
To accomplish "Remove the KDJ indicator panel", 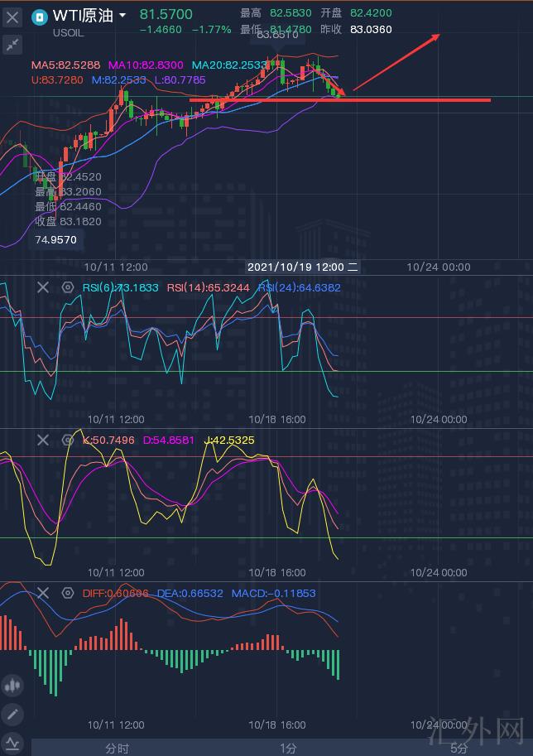I will [x=43, y=441].
